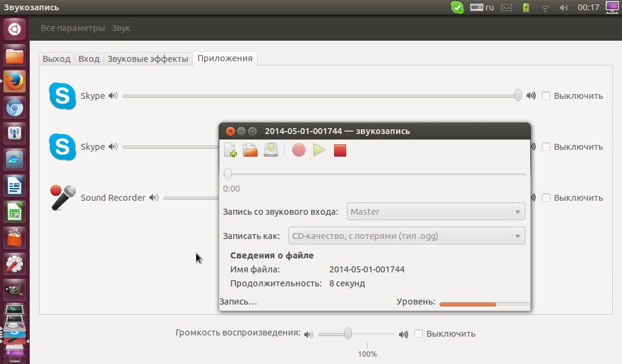This screenshot has height=364, width=622.
Task: Open Ubuntu Dash from the launcher
Action: [x=15, y=29]
